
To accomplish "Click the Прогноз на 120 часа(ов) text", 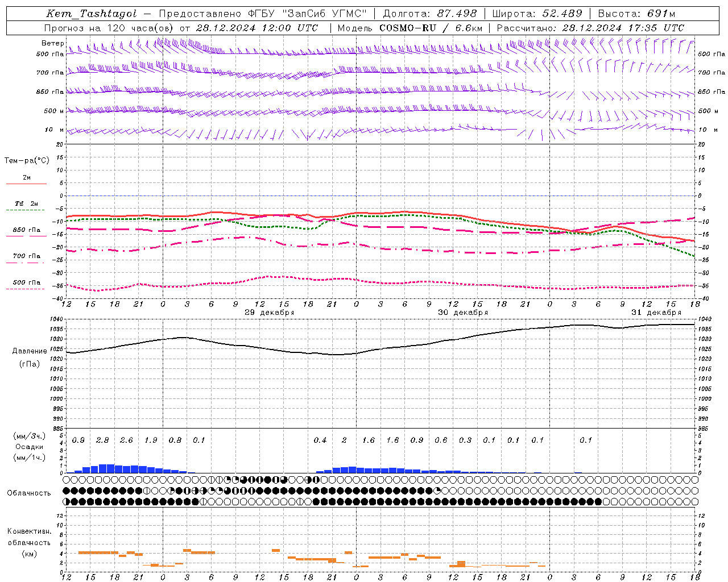I will point(108,28).
